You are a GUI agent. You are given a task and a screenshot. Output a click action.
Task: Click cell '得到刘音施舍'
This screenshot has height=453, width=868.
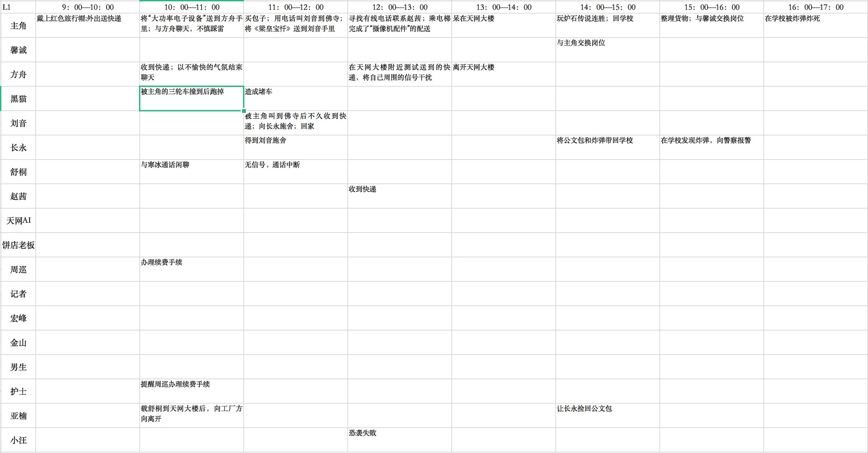296,148
